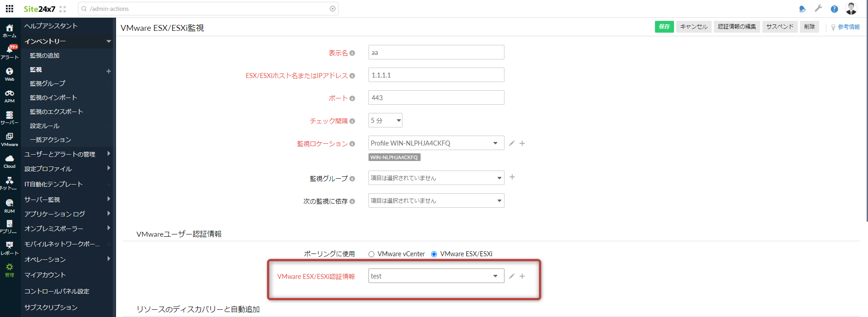
Task: Select the VMware ESX/ESXi radio option
Action: pos(434,254)
